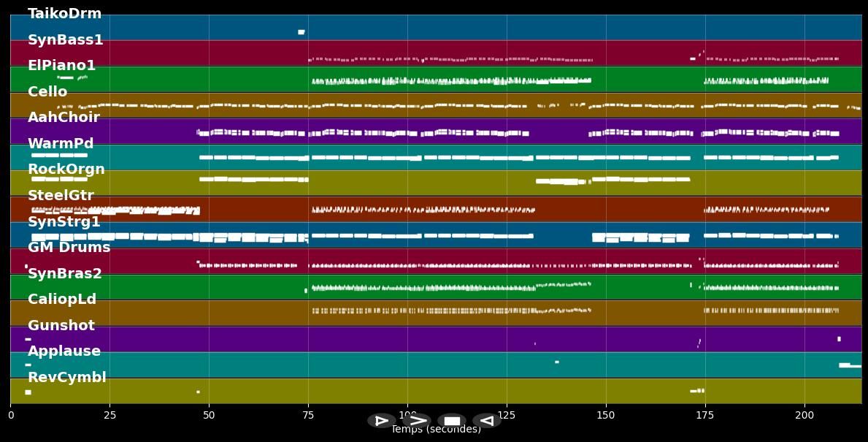This screenshot has width=868, height=442.
Task: Select the CaliopLd track label
Action: pyautogui.click(x=62, y=300)
